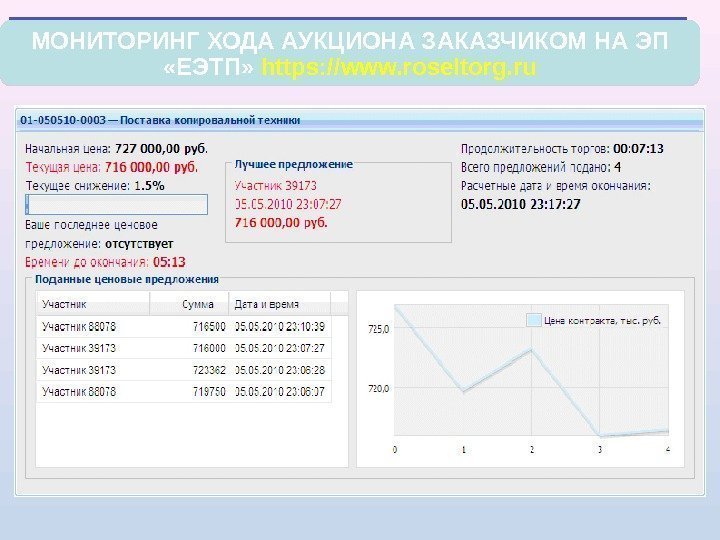Viewport: 720px width, 540px height.
Task: Click timestamp 05.05.2010 23:06:28 in table
Action: click(x=280, y=370)
